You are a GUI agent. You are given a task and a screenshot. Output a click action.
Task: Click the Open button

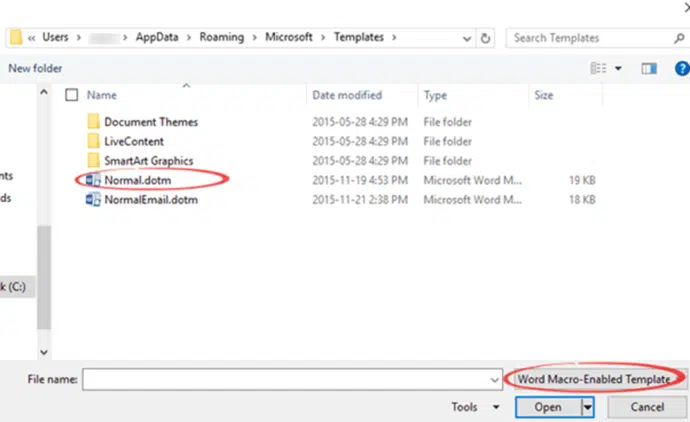coord(548,407)
